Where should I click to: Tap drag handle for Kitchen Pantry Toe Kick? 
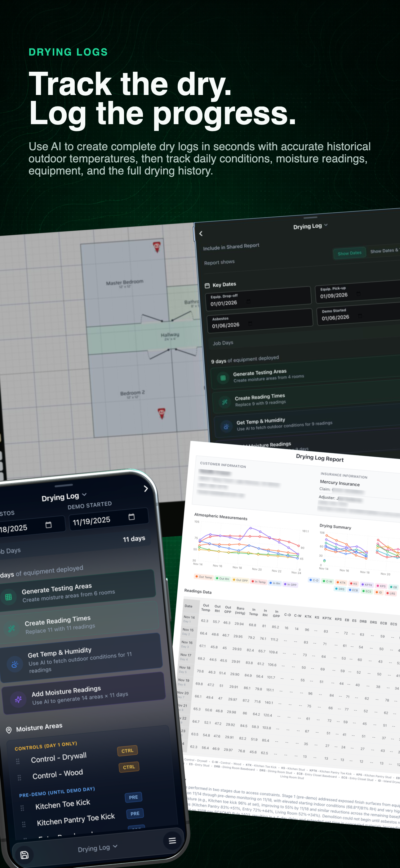pyautogui.click(x=24, y=824)
